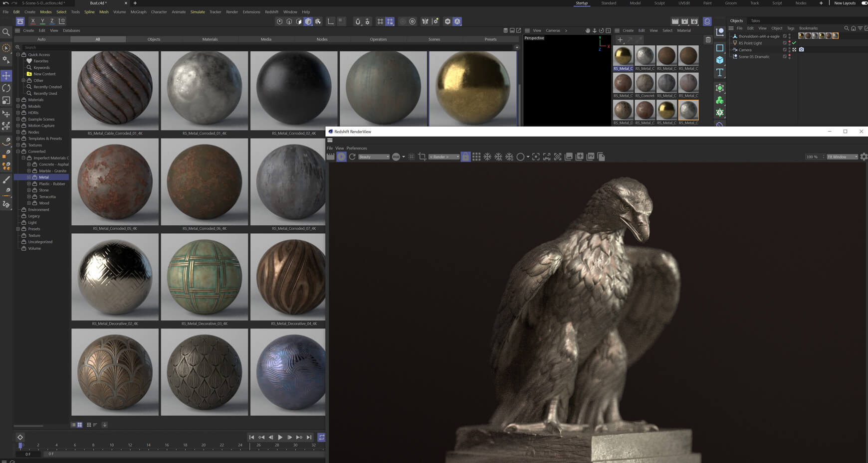Click the search icon in Objects manager
Screen dimensions: 868x463
[x=846, y=28]
